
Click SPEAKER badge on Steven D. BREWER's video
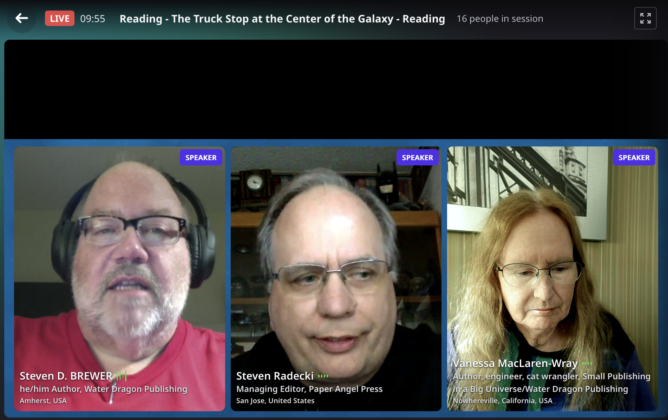[201, 158]
